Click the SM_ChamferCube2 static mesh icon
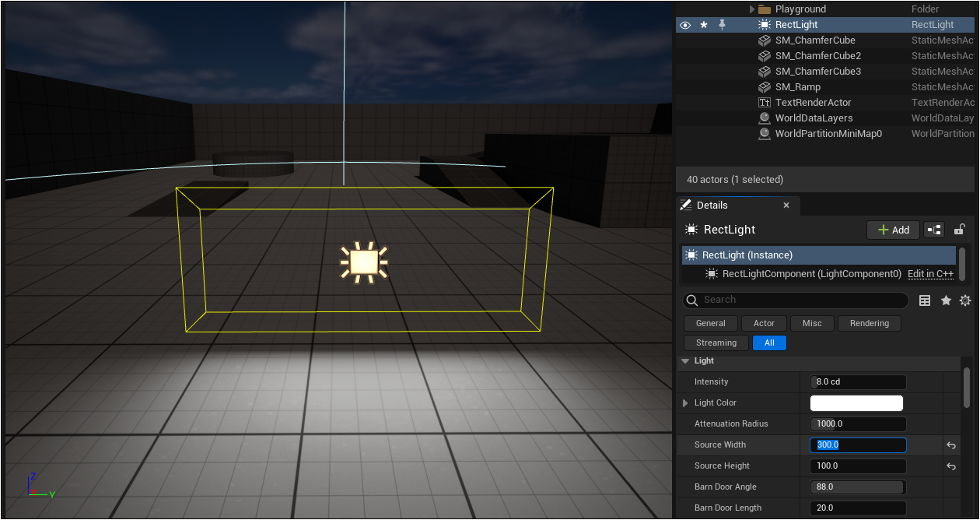Viewport: 980px width, 520px height. tap(764, 56)
